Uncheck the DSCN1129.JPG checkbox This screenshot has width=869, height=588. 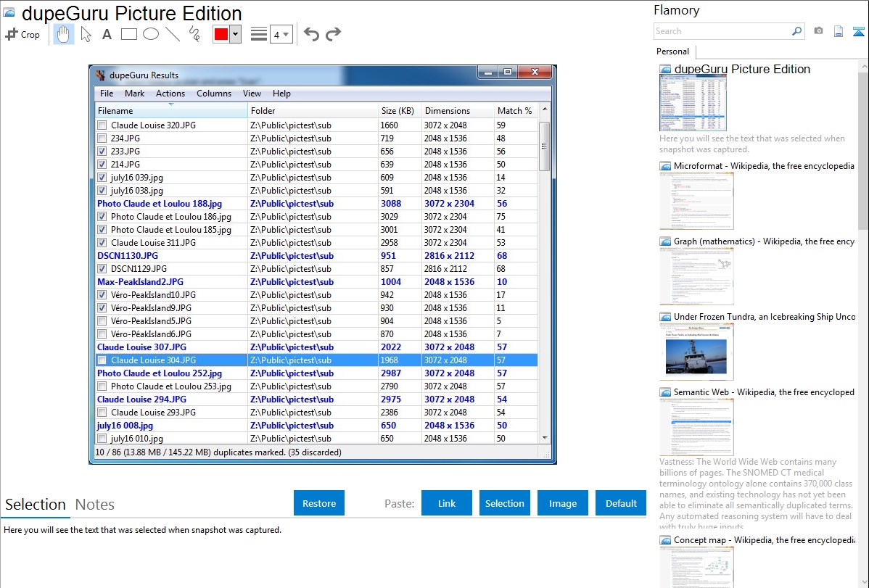[x=102, y=269]
